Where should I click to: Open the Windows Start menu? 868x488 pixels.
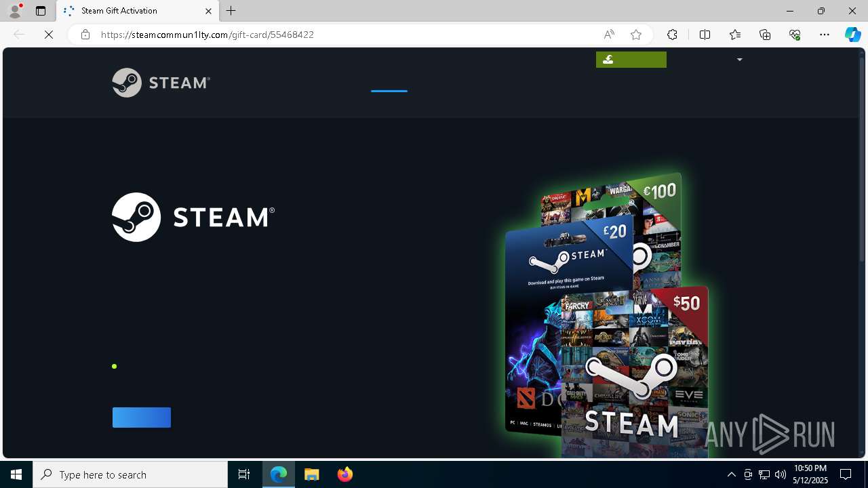tap(16, 474)
